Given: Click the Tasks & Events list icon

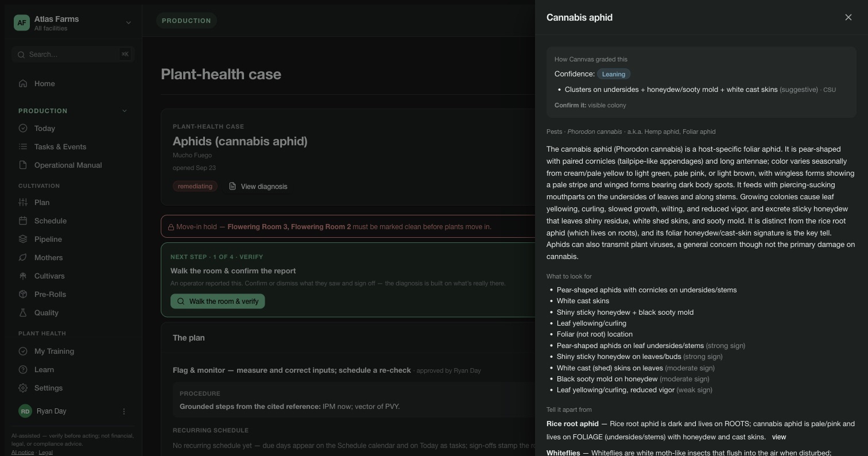Looking at the screenshot, I should [23, 147].
